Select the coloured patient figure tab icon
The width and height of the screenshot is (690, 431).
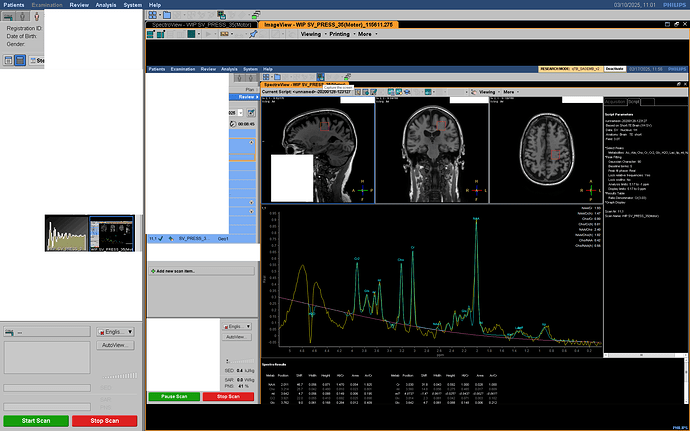tap(37, 16)
